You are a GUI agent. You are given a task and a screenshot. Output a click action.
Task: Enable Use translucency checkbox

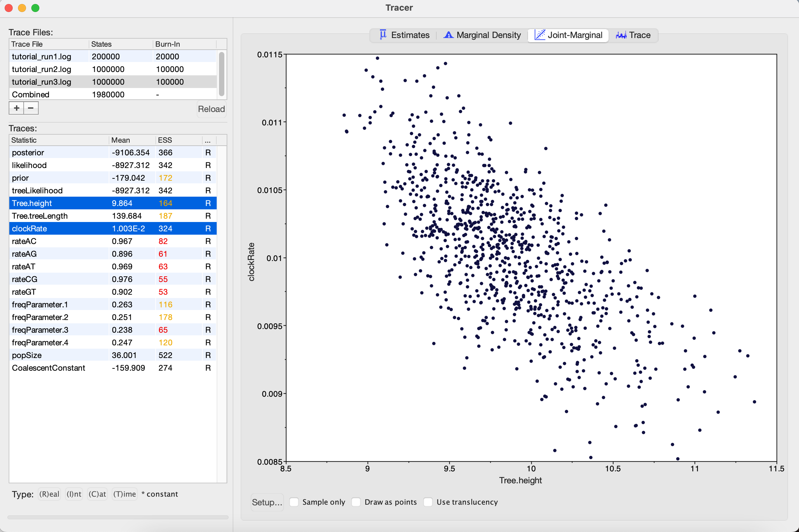pyautogui.click(x=428, y=502)
